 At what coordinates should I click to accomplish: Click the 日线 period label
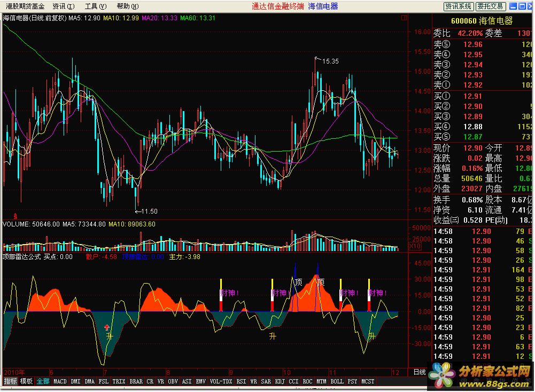click(x=420, y=372)
